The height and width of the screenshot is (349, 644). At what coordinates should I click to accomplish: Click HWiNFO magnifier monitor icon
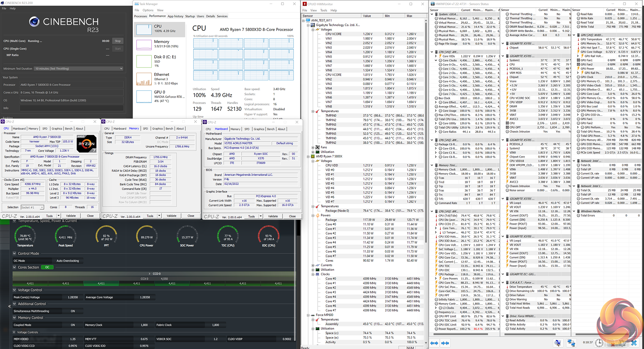click(x=557, y=343)
